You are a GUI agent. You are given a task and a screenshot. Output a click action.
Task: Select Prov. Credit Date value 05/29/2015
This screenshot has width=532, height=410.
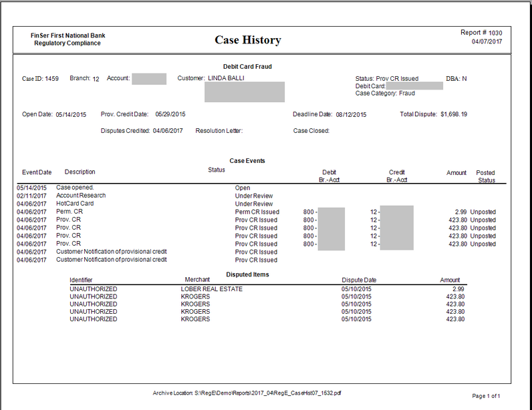[170, 114]
